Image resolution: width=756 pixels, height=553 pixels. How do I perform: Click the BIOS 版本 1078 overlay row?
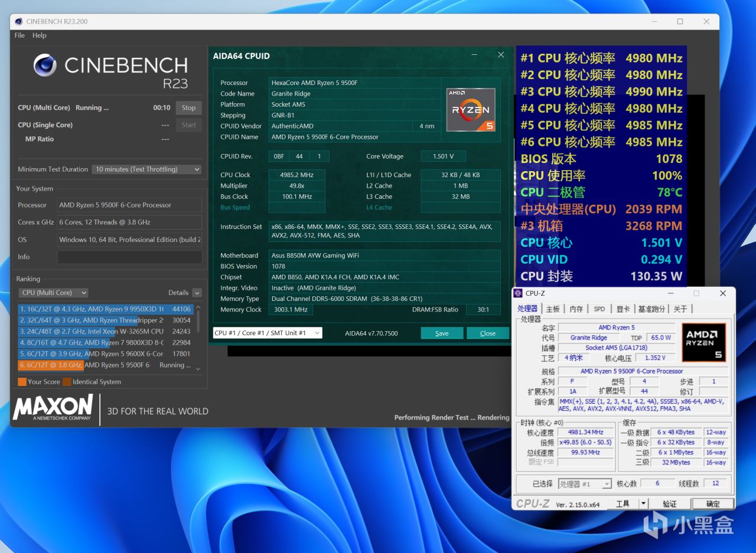(601, 159)
